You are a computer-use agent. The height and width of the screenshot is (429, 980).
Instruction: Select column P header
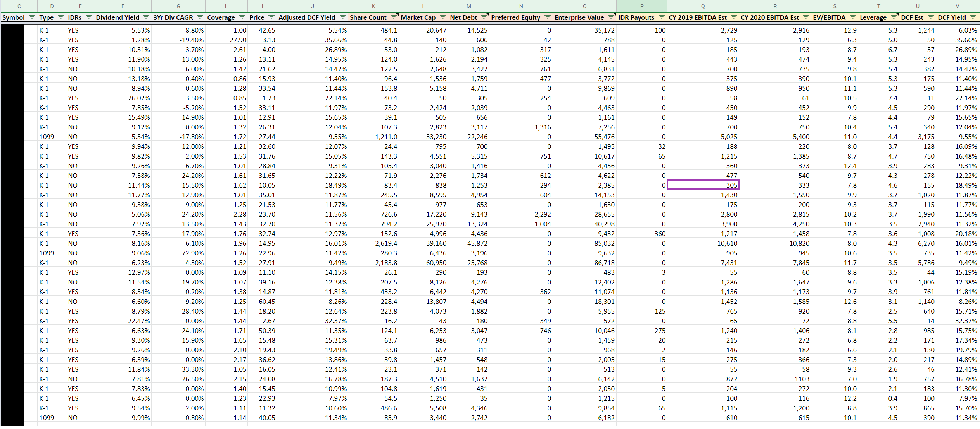pos(641,6)
